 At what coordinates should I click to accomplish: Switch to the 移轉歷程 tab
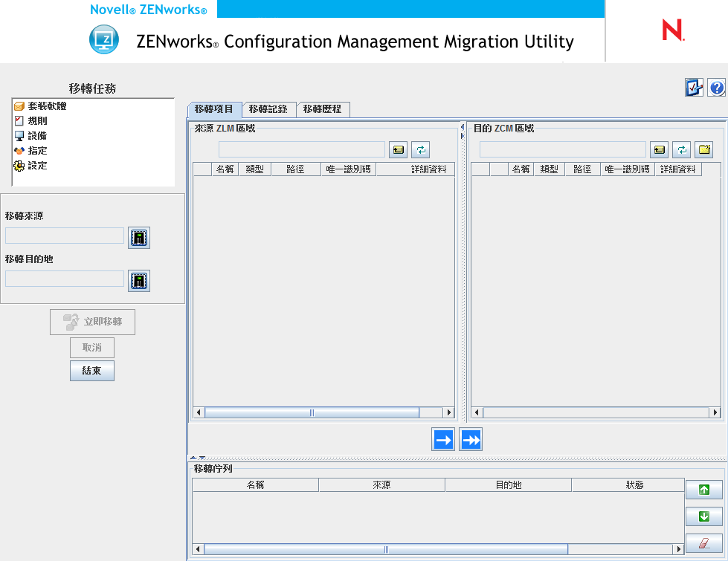click(x=322, y=109)
